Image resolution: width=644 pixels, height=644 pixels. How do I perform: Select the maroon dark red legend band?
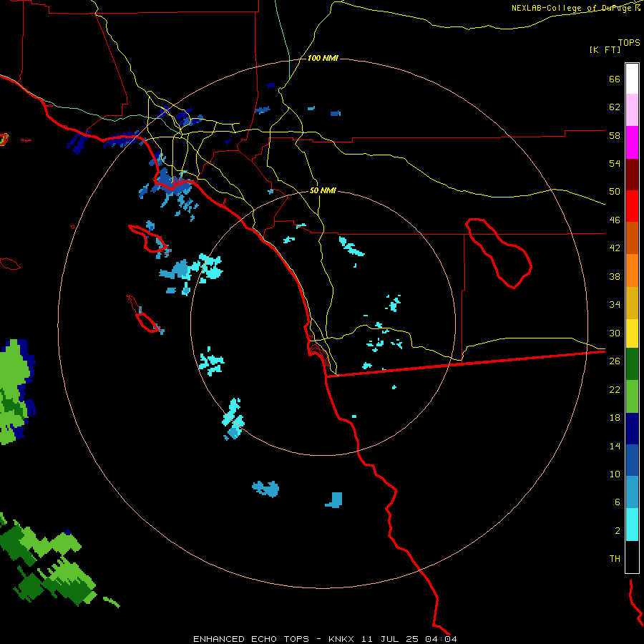[632, 175]
